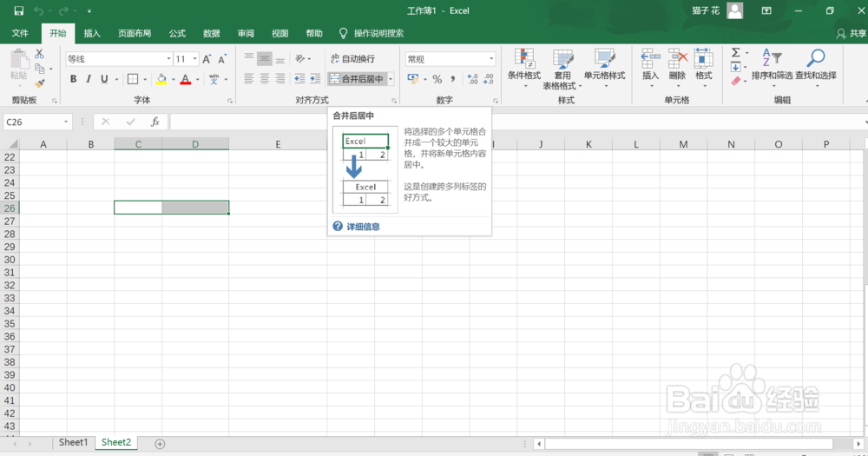Screen dimensions: 868x456
Task: Align text left
Action: (249, 79)
